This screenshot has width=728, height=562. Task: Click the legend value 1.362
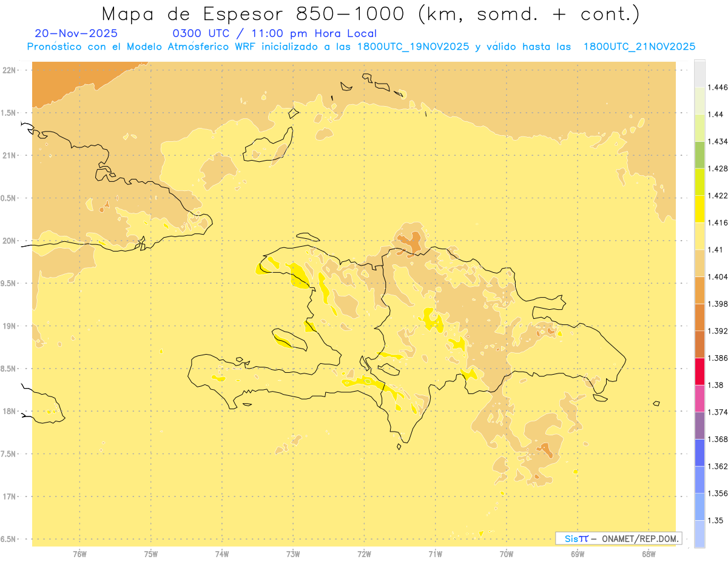pyautogui.click(x=718, y=466)
